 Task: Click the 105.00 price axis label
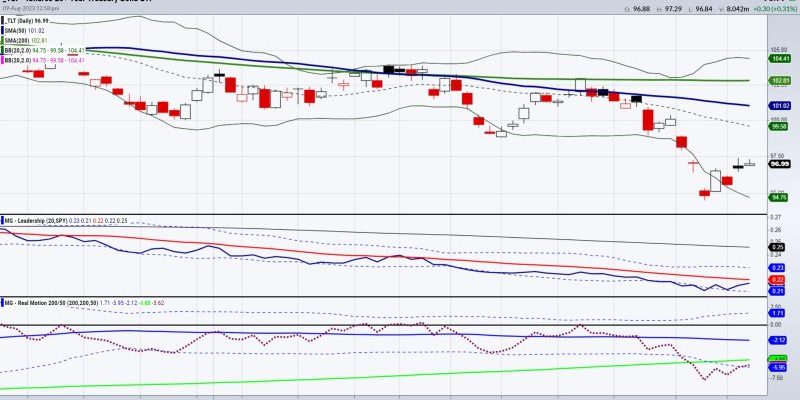(x=778, y=50)
